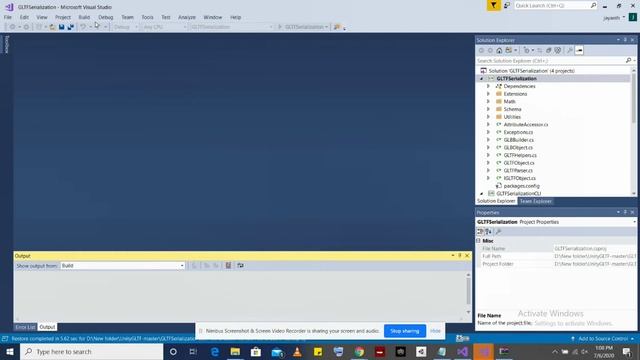
Task: Open the Windows Start menu
Action: [x=9, y=351]
